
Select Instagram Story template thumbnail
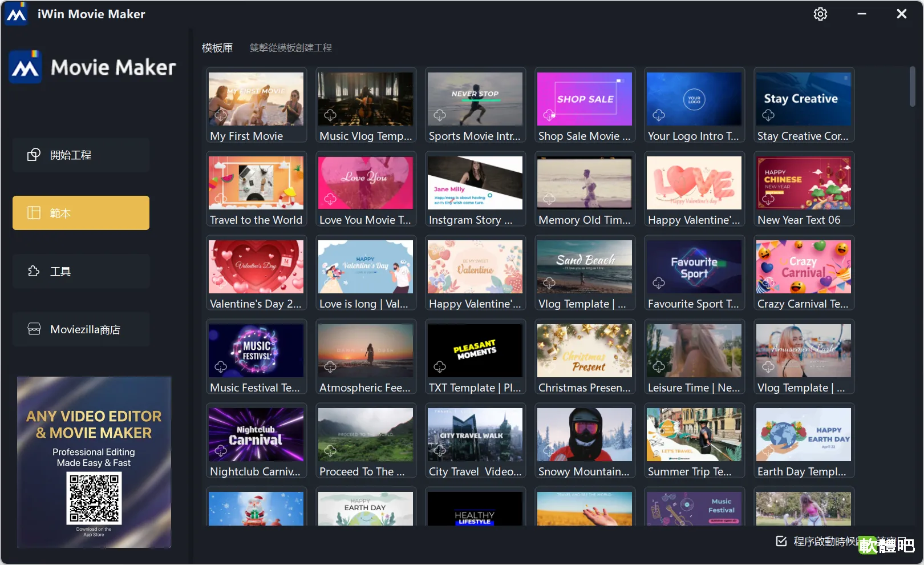(x=475, y=183)
